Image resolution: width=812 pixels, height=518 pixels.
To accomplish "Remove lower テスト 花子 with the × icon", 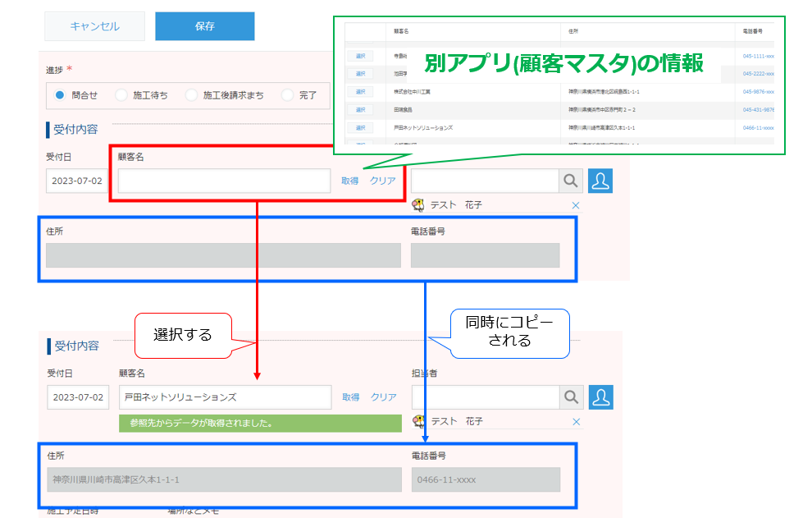I will pos(576,421).
